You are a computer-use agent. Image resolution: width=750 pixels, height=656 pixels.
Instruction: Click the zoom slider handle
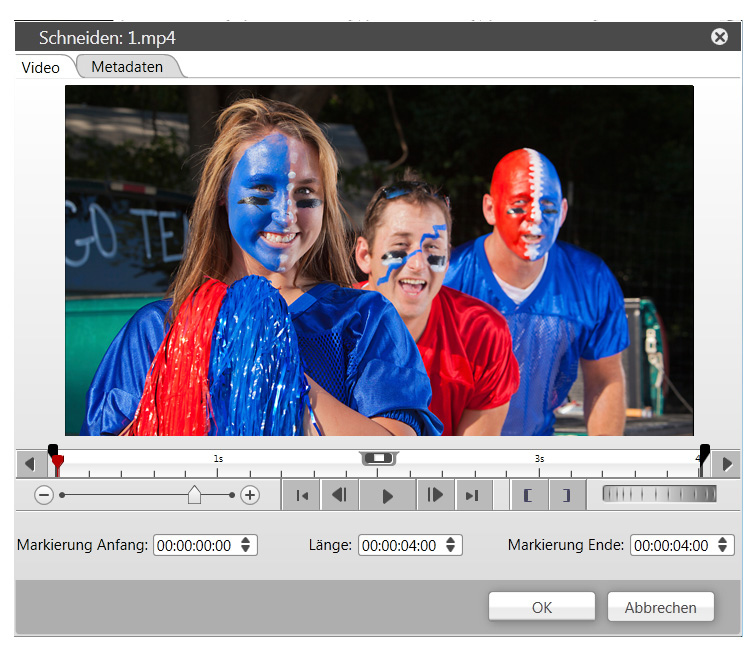[x=194, y=495]
